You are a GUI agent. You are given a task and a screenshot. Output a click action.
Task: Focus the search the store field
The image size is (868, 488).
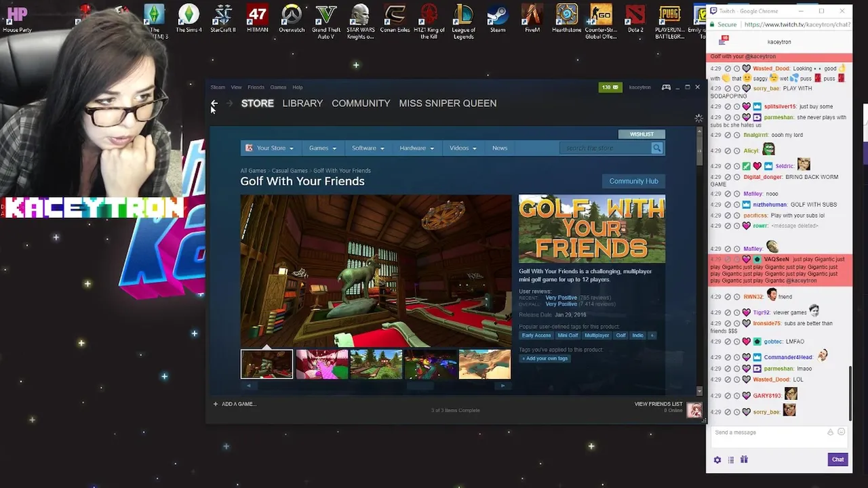coord(605,148)
